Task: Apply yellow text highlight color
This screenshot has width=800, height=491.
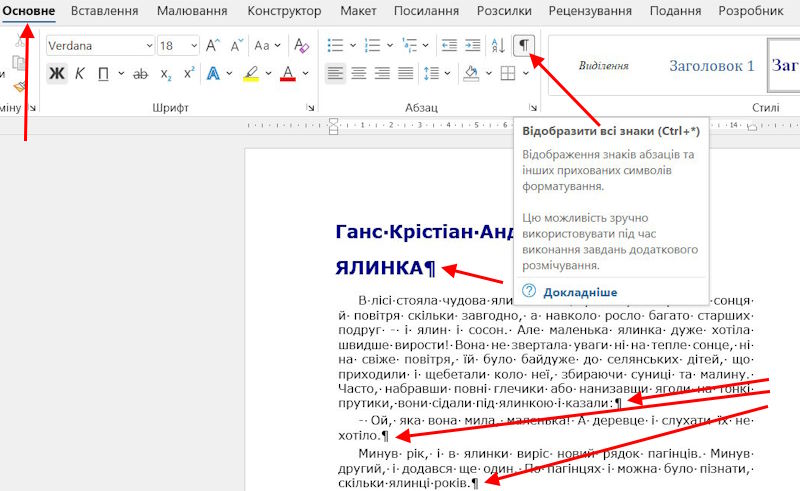Action: pos(251,73)
